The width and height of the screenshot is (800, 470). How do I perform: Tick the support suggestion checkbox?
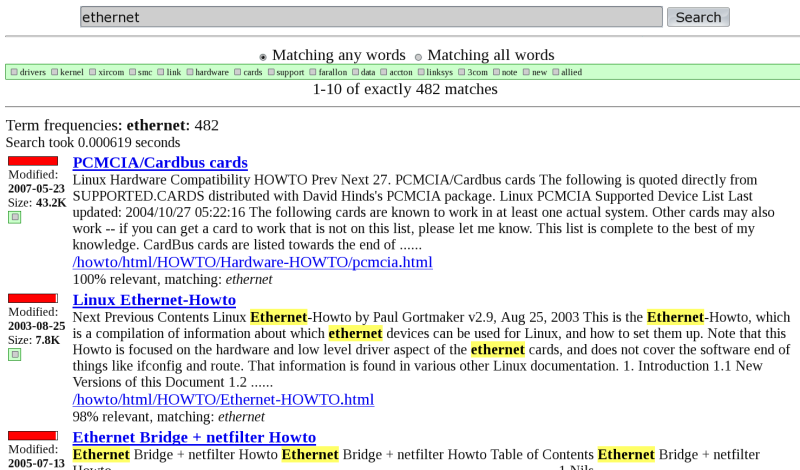point(271,72)
